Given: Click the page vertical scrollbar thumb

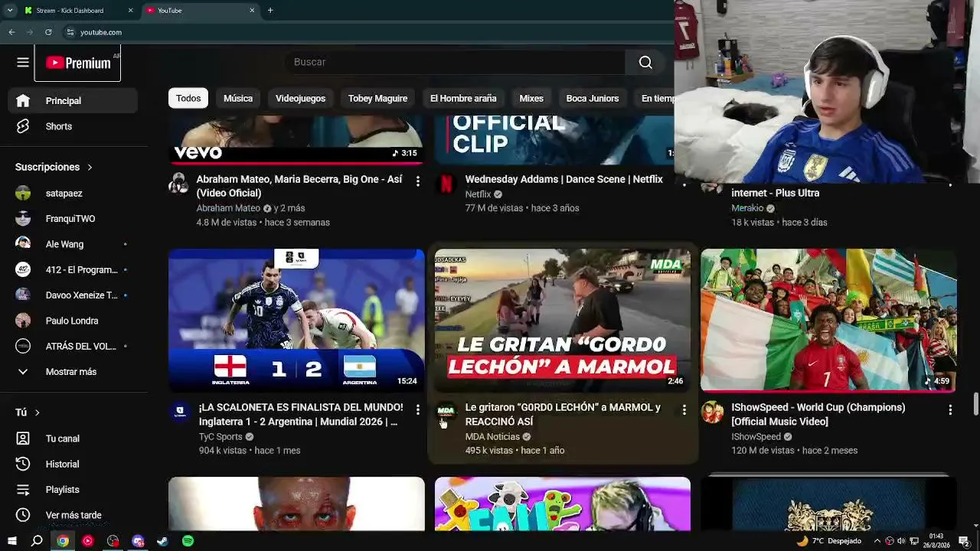Looking at the screenshot, I should [x=975, y=405].
